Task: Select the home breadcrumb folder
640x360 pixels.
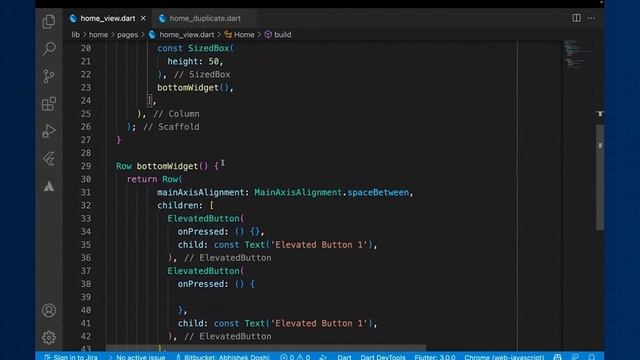Action: coord(98,35)
